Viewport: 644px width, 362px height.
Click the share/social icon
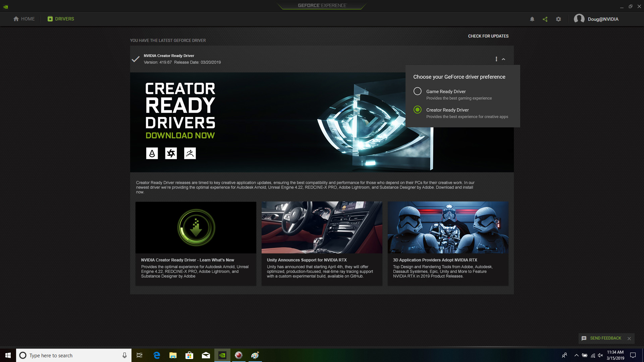[x=545, y=19]
